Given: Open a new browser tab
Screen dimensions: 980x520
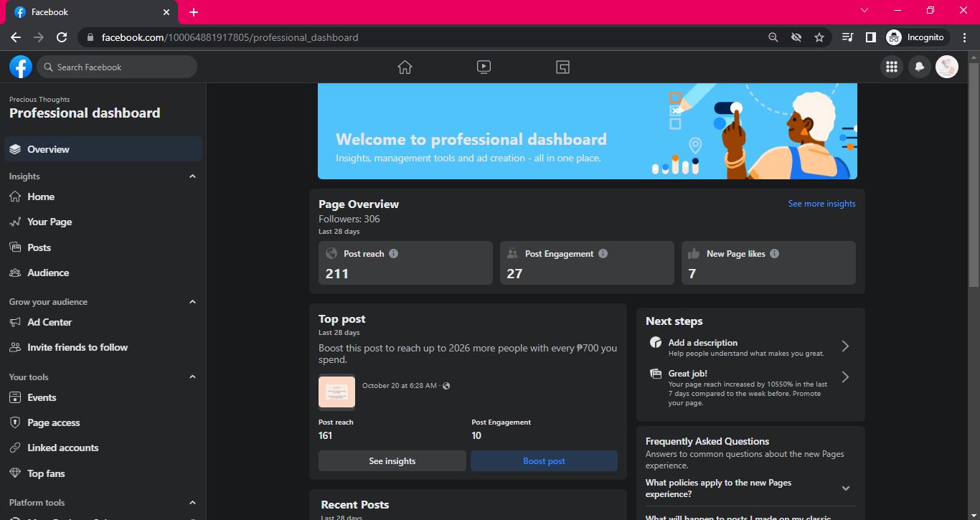Looking at the screenshot, I should point(194,12).
